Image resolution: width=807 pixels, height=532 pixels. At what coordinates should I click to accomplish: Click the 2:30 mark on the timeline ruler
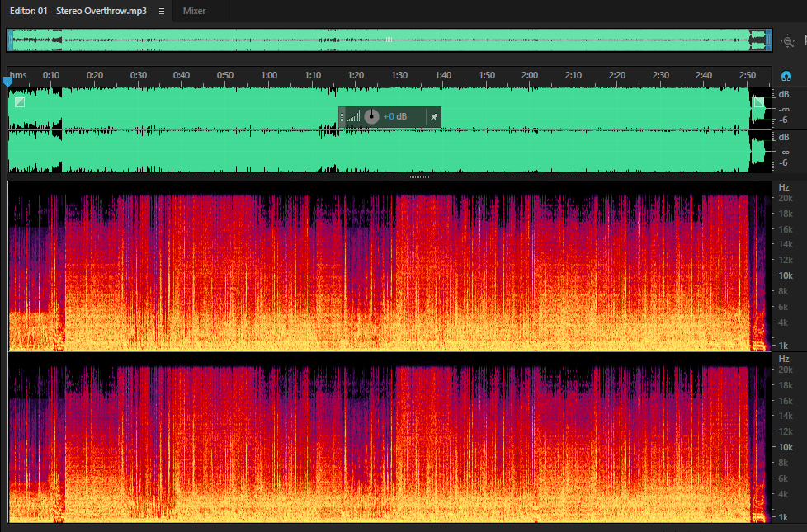(661, 75)
